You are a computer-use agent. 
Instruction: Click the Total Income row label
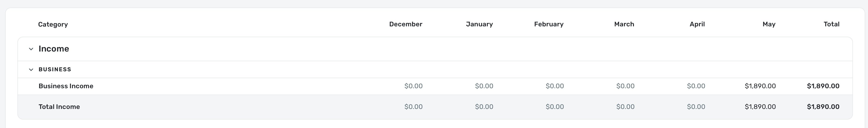pos(59,107)
